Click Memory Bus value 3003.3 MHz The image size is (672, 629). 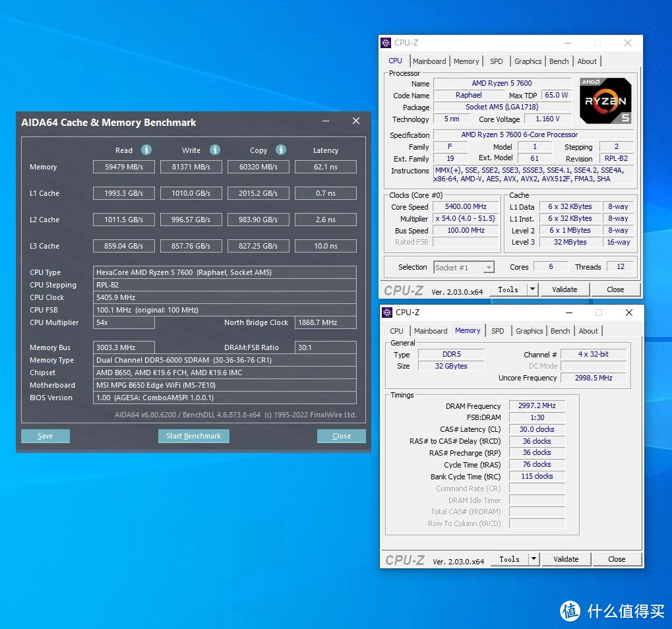124,347
